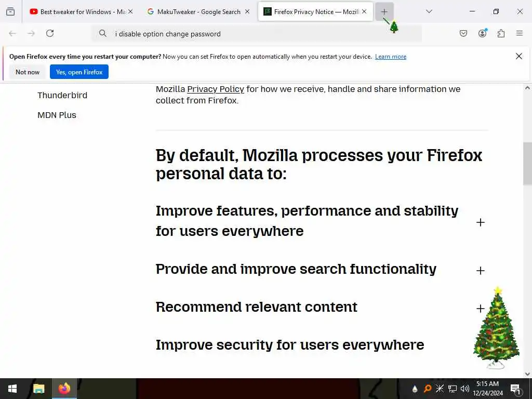532x399 pixels.
Task: Open the Save to Pocket icon
Action: 463,33
